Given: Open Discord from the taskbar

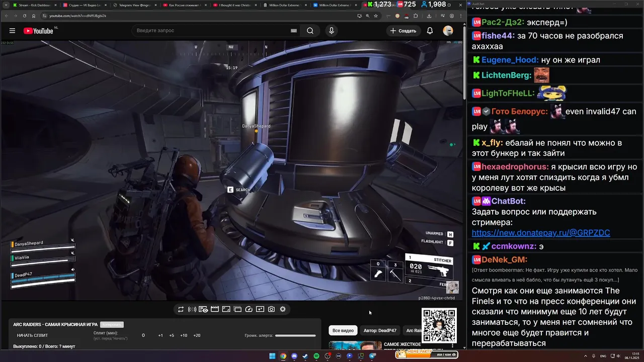Looking at the screenshot, I should coord(294,356).
